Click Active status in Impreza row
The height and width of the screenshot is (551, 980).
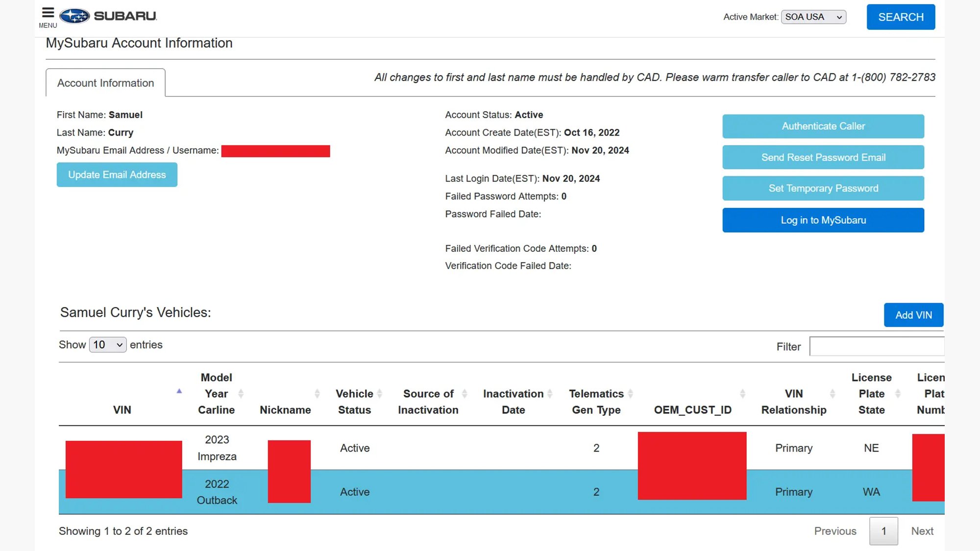point(355,448)
